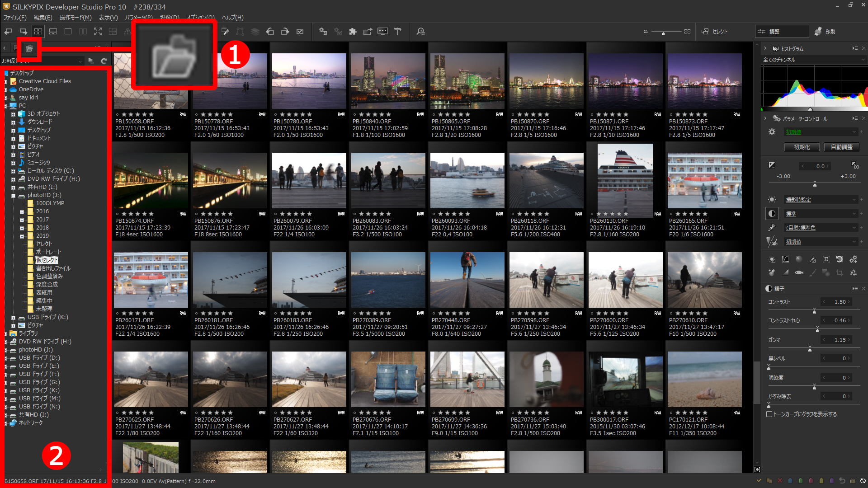Click the white balance sun icon
The image size is (868, 488).
tap(772, 200)
